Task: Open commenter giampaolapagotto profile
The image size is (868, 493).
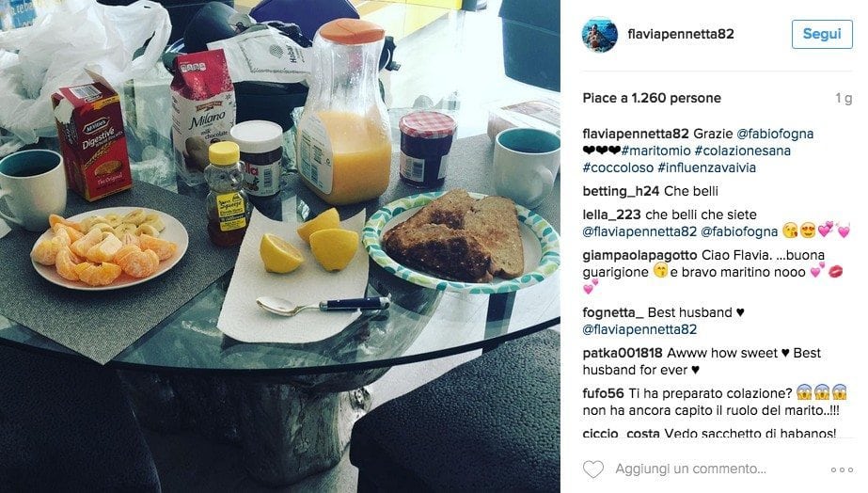Action: [x=639, y=255]
